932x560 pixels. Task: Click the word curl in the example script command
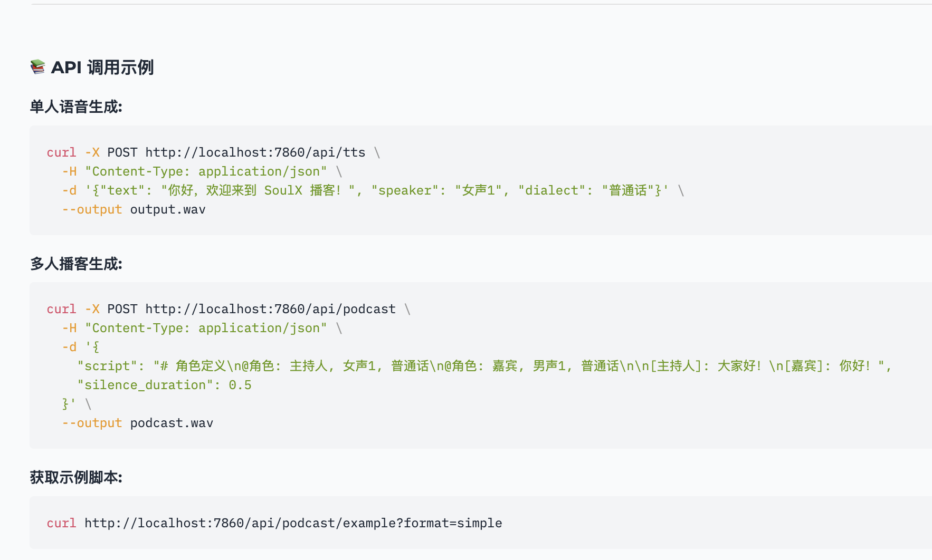[x=61, y=523]
